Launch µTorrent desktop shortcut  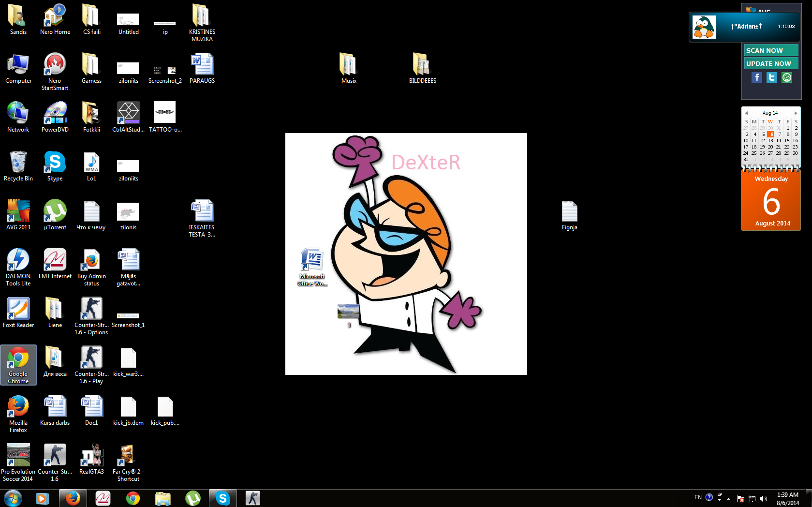[x=55, y=215]
